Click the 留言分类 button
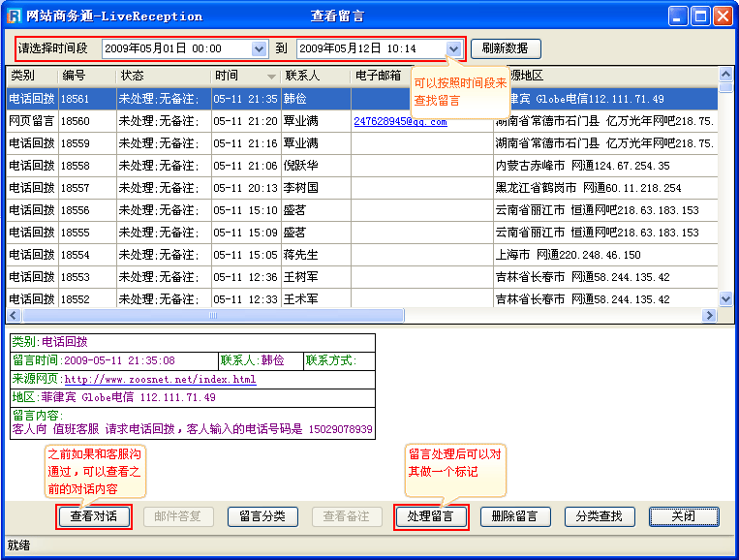Viewport: 739px width, 560px height. tap(262, 516)
